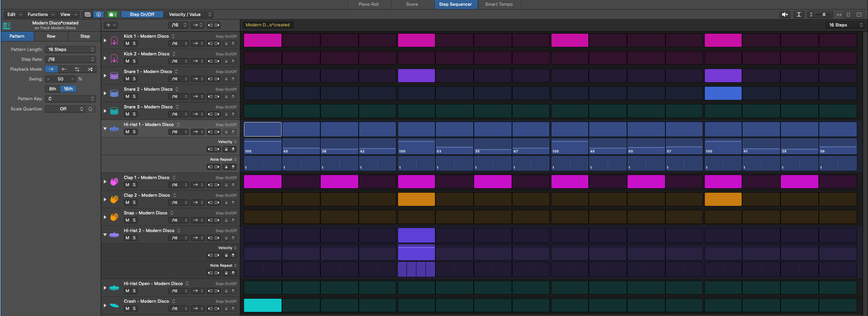The width and height of the screenshot is (868, 316).
Task: Collapse the Hi-Hat 1 row
Action: point(105,129)
